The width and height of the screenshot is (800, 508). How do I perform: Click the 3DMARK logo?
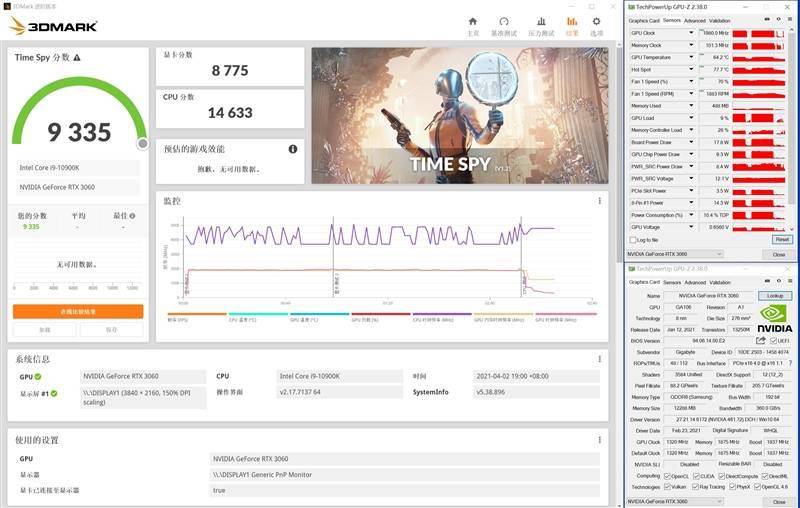click(x=53, y=26)
